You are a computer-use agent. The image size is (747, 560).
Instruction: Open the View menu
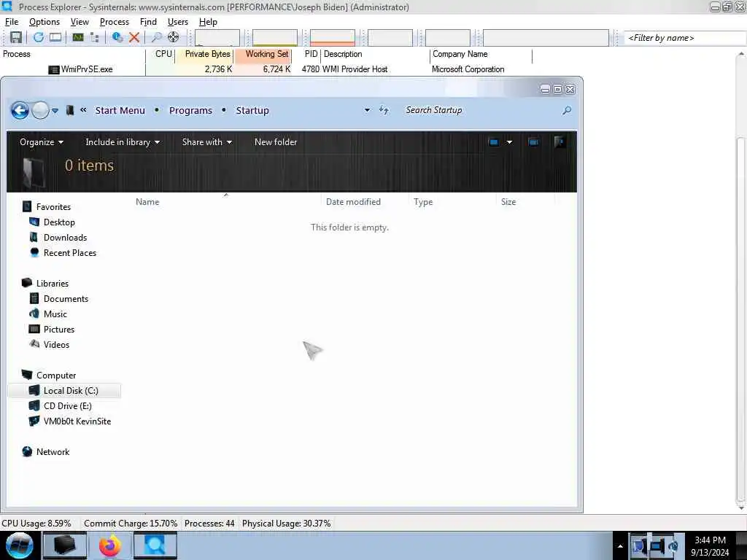(80, 22)
